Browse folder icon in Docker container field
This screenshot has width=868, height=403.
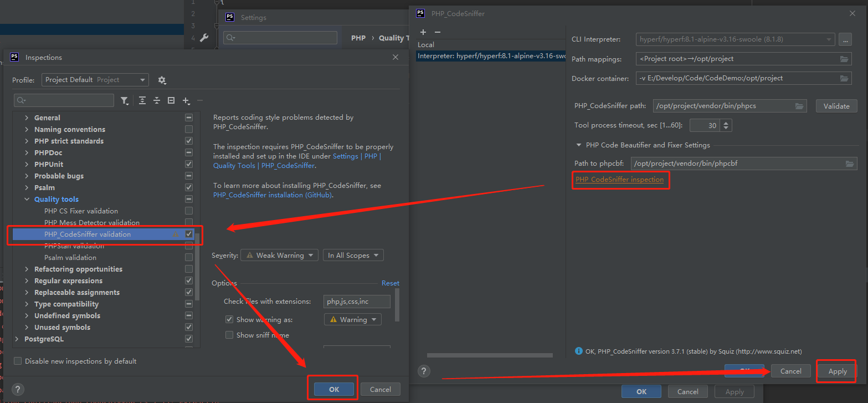[x=844, y=78]
